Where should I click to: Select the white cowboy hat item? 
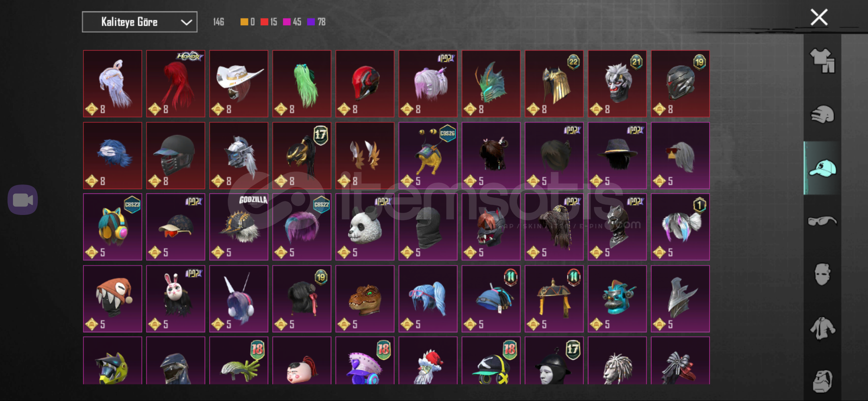(239, 84)
